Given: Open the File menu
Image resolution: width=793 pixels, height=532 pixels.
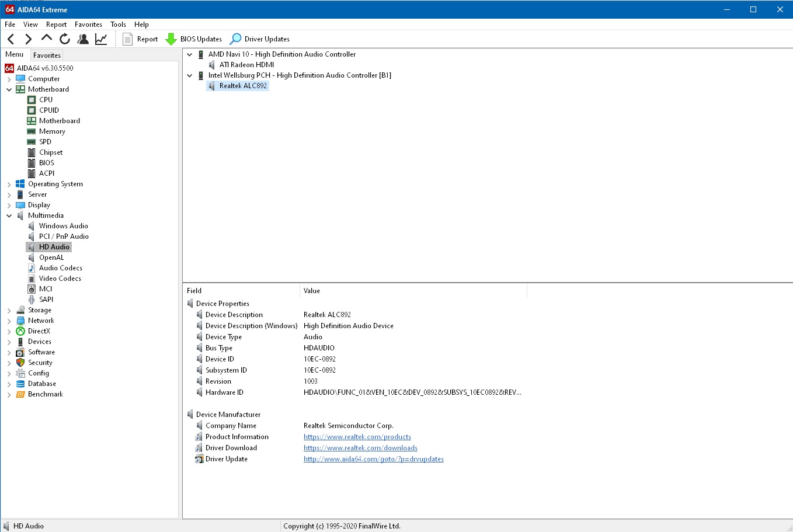Looking at the screenshot, I should (10, 25).
